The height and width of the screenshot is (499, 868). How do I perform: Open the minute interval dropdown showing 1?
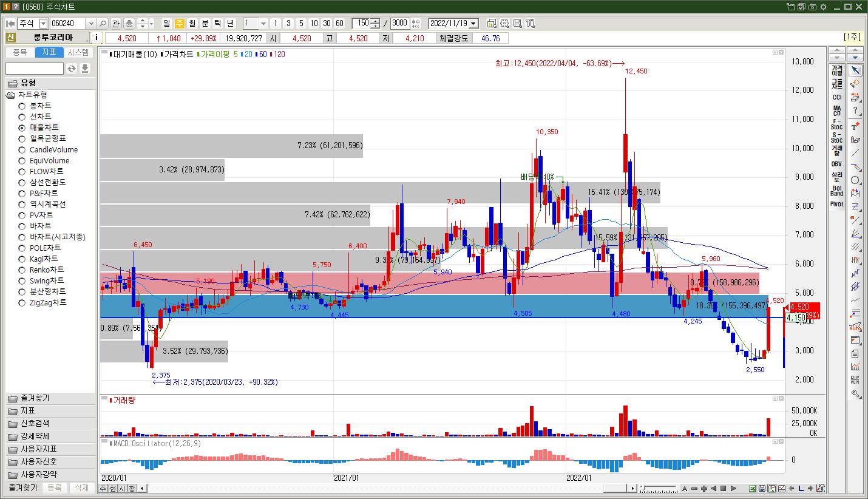[263, 23]
